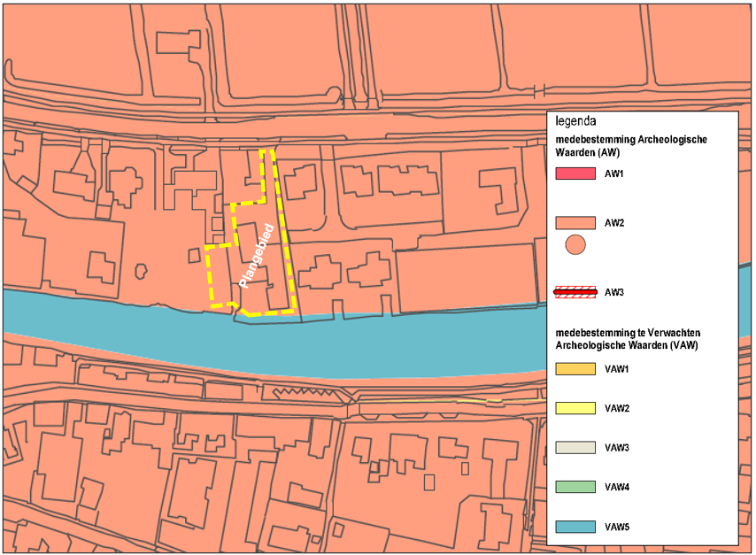756x555 pixels.
Task: Select the VAW3 grey swatch
Action: (x=575, y=448)
